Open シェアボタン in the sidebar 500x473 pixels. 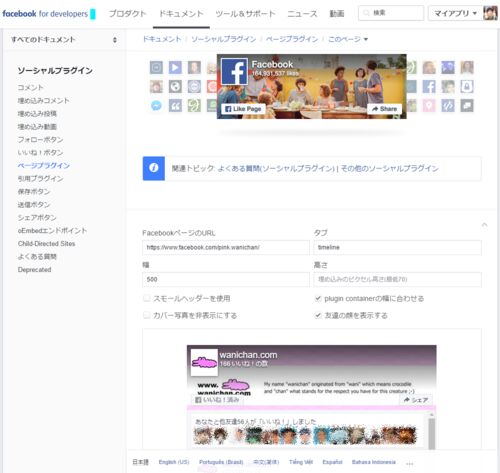[x=37, y=217]
